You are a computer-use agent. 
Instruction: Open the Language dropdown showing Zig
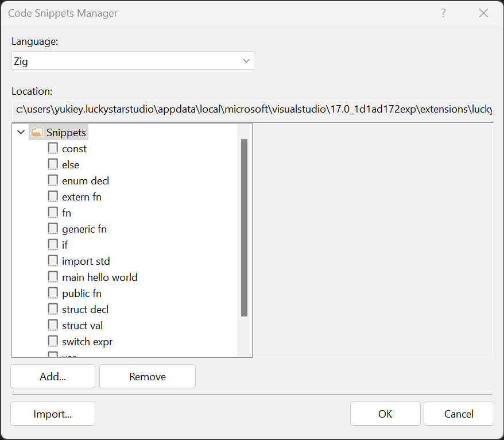[133, 60]
